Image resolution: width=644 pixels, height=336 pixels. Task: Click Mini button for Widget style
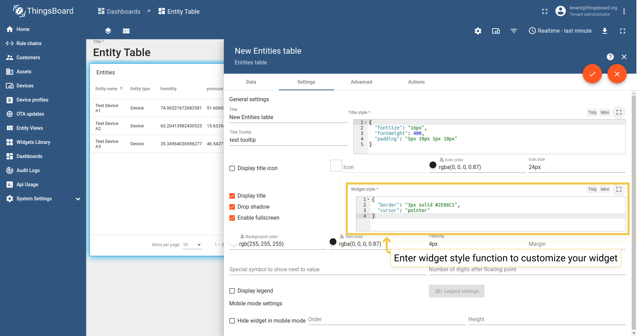605,189
